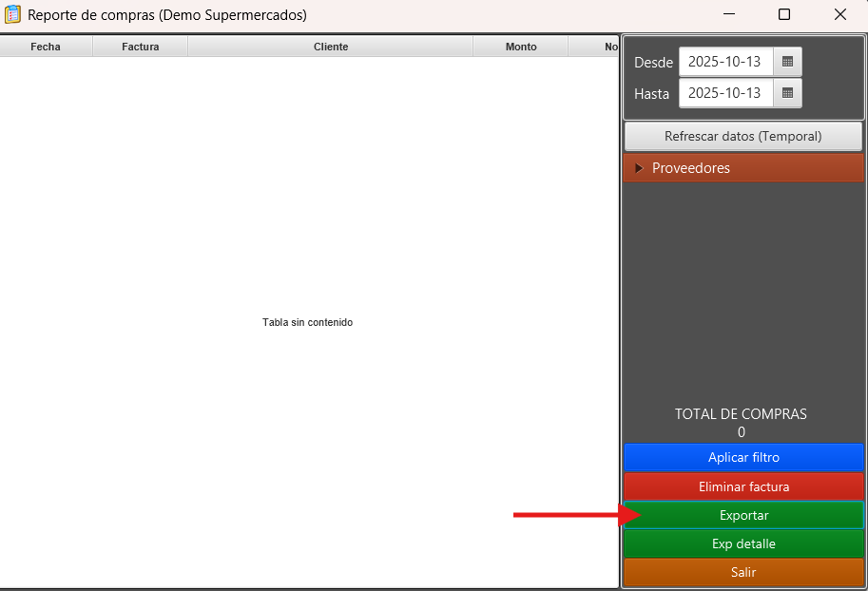868x591 pixels.
Task: Click the notepad app icon in title bar
Action: pos(13,15)
